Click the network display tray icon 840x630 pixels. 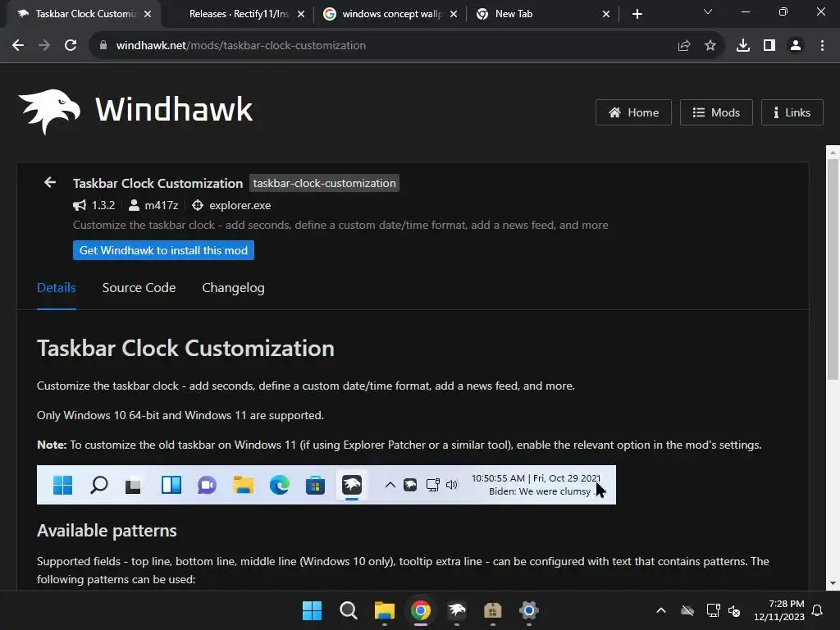tap(713, 610)
